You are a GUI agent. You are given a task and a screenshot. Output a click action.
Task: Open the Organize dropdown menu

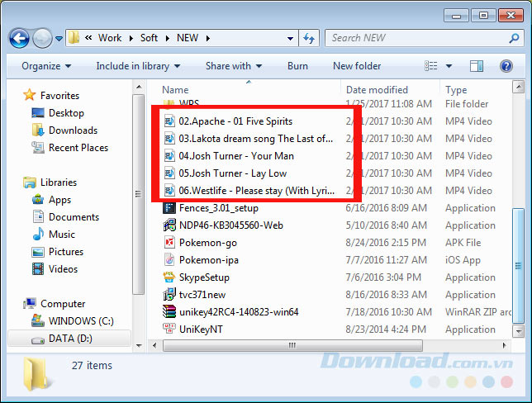pos(46,66)
